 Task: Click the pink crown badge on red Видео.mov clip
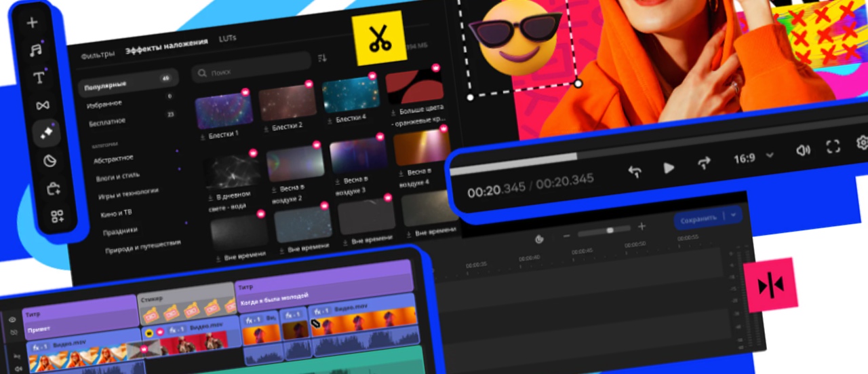point(161,332)
